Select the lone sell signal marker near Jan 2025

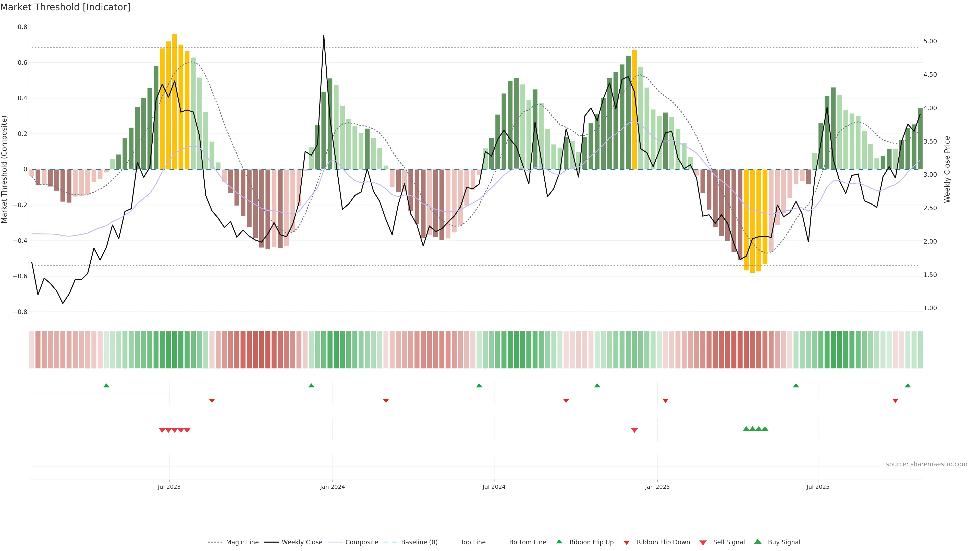point(634,430)
